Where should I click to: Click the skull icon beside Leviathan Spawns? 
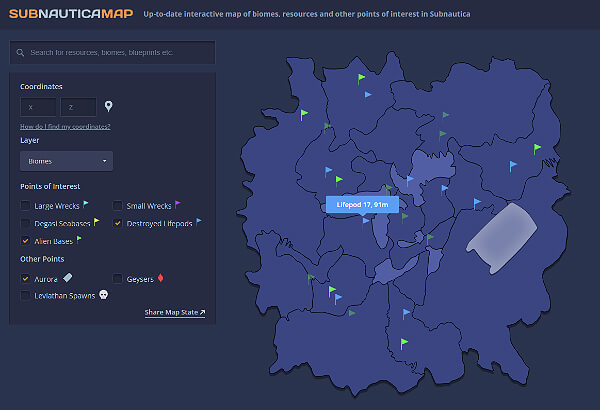[103, 296]
